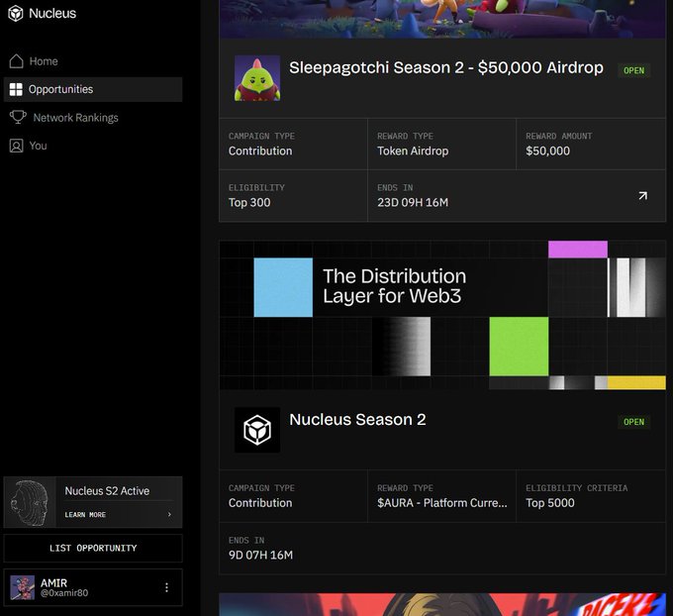Image resolution: width=673 pixels, height=616 pixels.
Task: Click the Nucleus Season 2 cube avatar
Action: click(257, 430)
